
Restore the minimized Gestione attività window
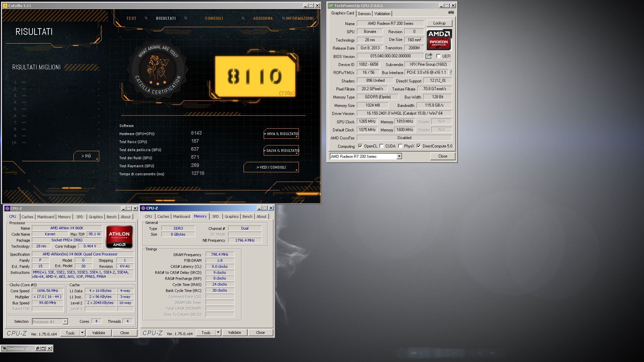click(37, 349)
